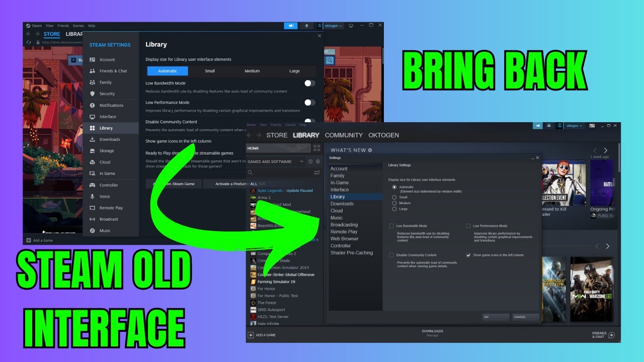This screenshot has width=644, height=362.
Task: Click the What's New next arrow
Action: (605, 150)
